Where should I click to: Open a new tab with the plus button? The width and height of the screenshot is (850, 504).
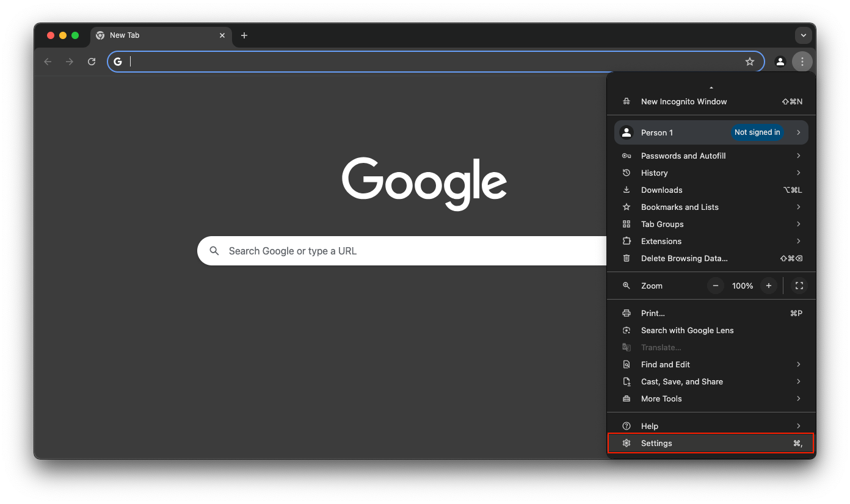pos(244,35)
